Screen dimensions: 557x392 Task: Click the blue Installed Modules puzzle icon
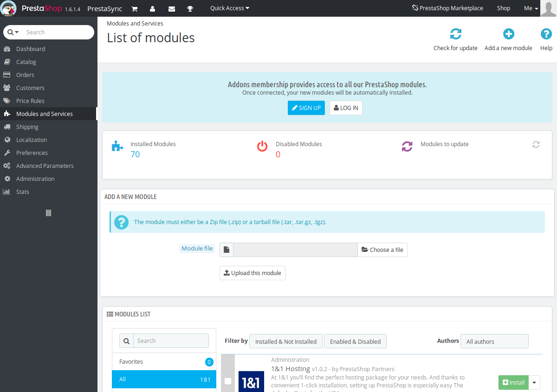[x=117, y=147]
